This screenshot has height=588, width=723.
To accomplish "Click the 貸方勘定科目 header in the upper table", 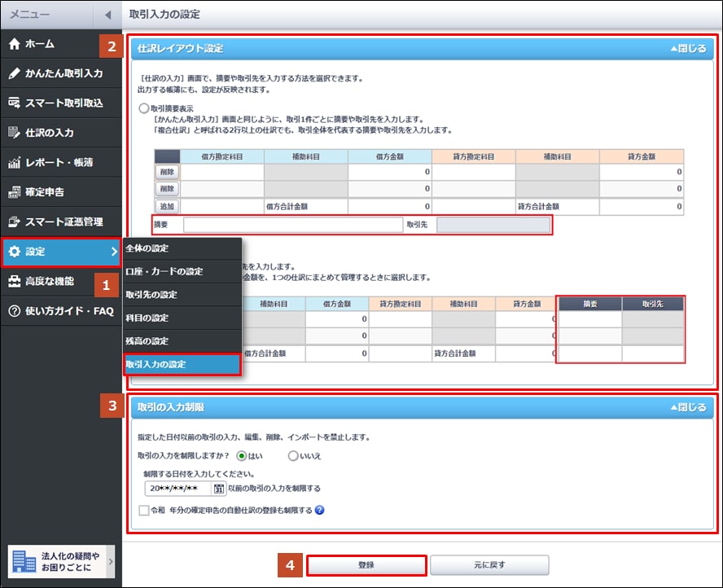I will point(474,157).
